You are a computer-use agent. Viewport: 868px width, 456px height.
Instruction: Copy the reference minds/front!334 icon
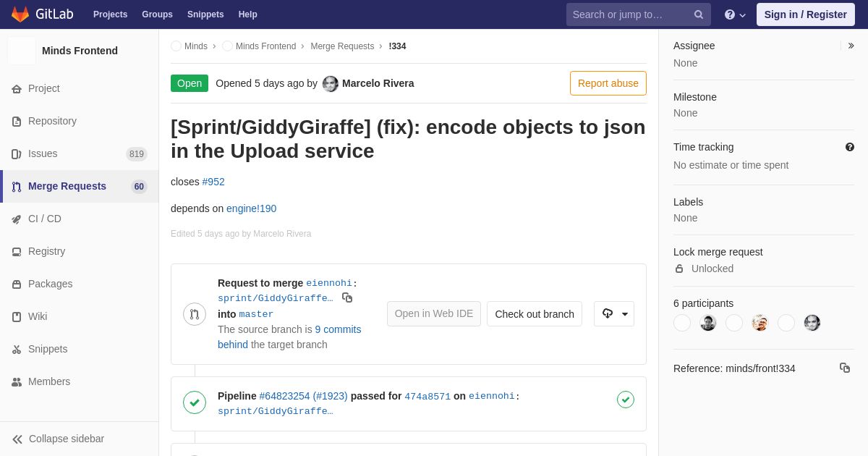point(845,368)
